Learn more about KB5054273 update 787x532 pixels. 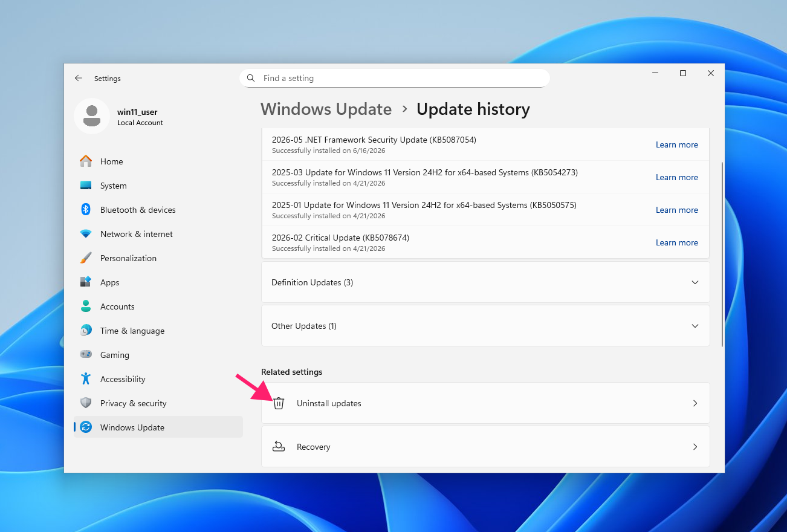[677, 177]
